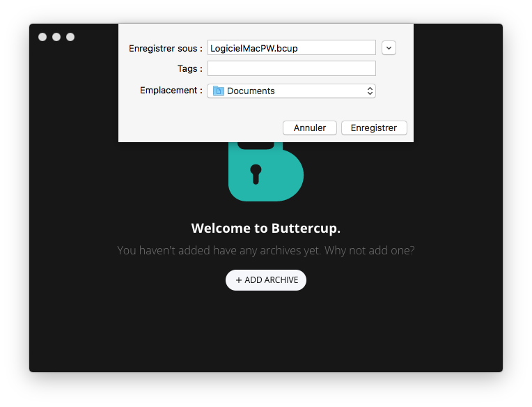
Task: Cancel the dialog with the Annuler button
Action: click(x=310, y=128)
